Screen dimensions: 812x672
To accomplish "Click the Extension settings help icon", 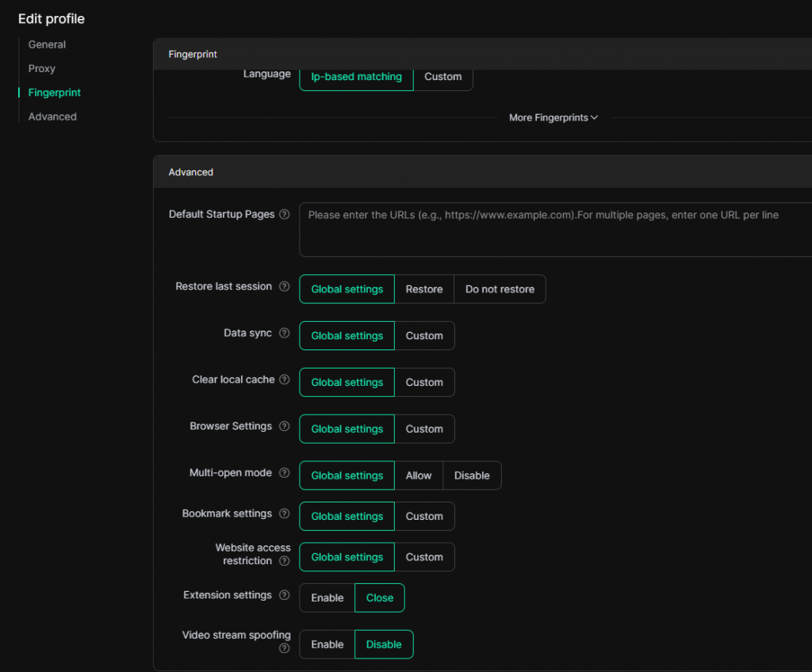I will pos(285,596).
